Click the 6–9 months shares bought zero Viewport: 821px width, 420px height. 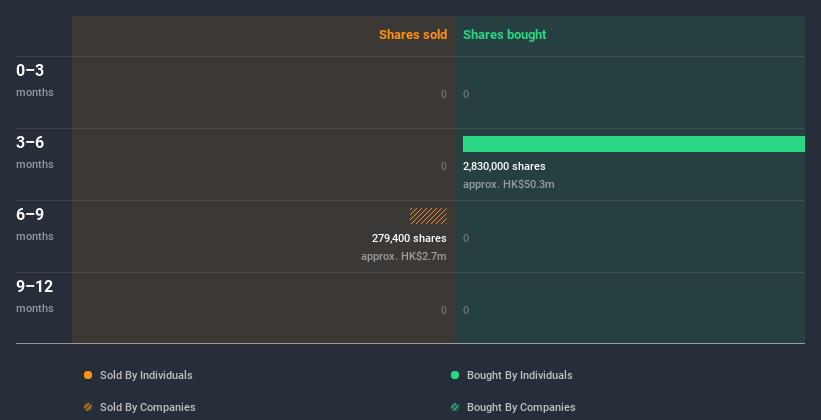pos(466,238)
